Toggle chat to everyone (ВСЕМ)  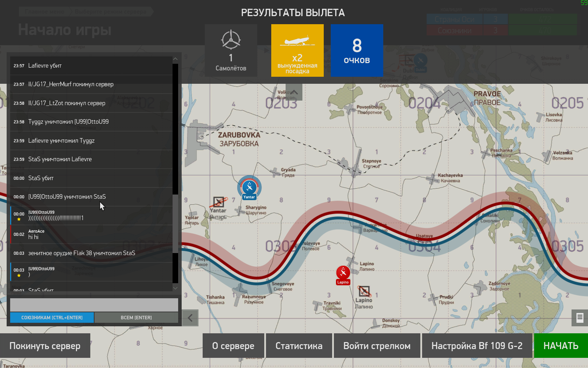tap(136, 318)
